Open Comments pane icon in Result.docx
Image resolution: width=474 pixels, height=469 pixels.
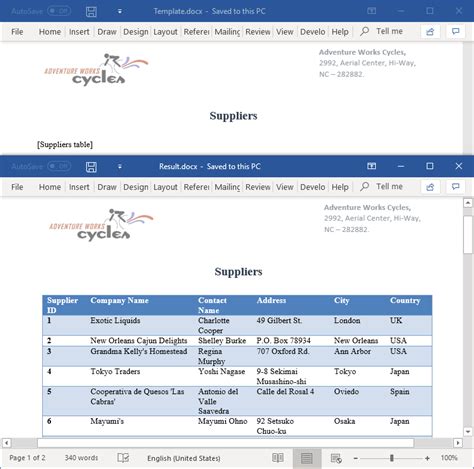(x=456, y=187)
